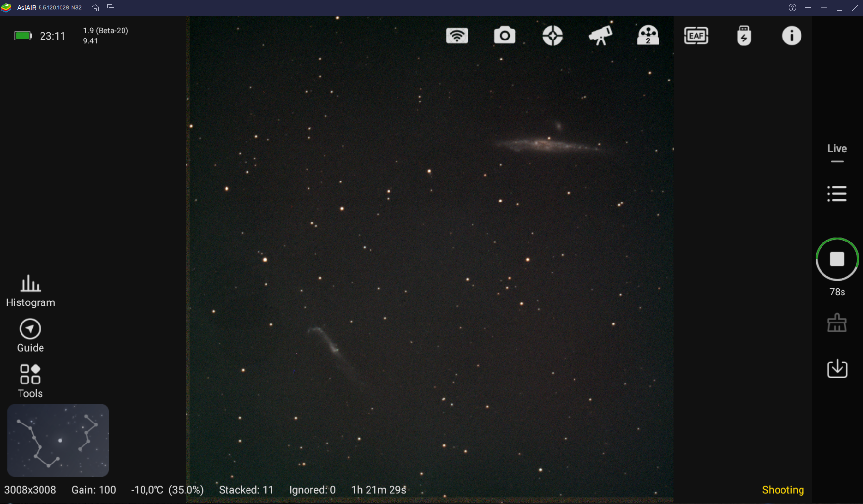Click the 23:11 clock display
The width and height of the screenshot is (863, 504).
(52, 36)
